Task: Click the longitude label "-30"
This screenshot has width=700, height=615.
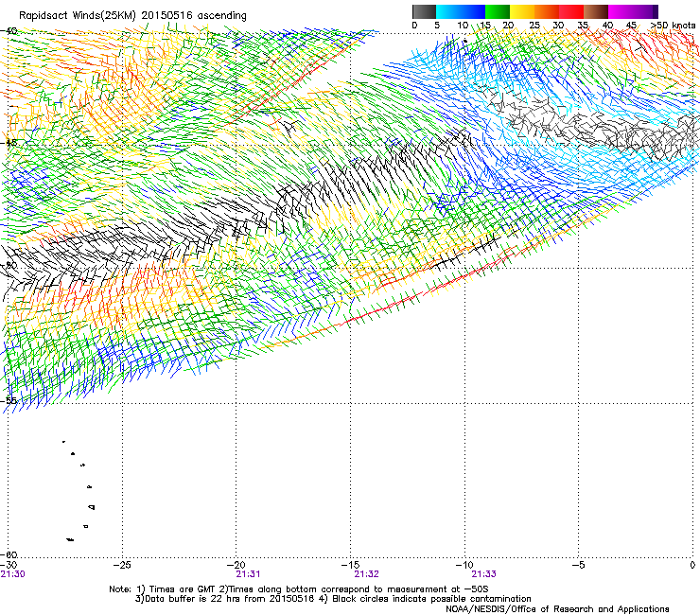Action: click(x=9, y=565)
